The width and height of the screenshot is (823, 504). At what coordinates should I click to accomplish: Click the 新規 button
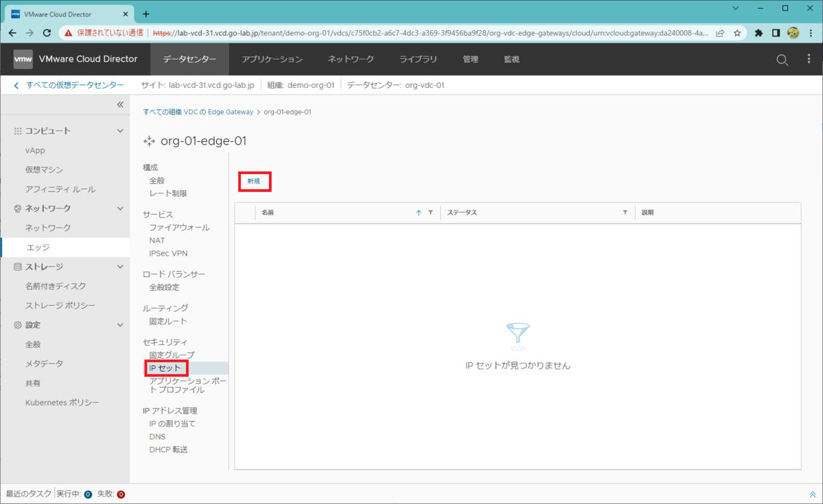pyautogui.click(x=254, y=181)
